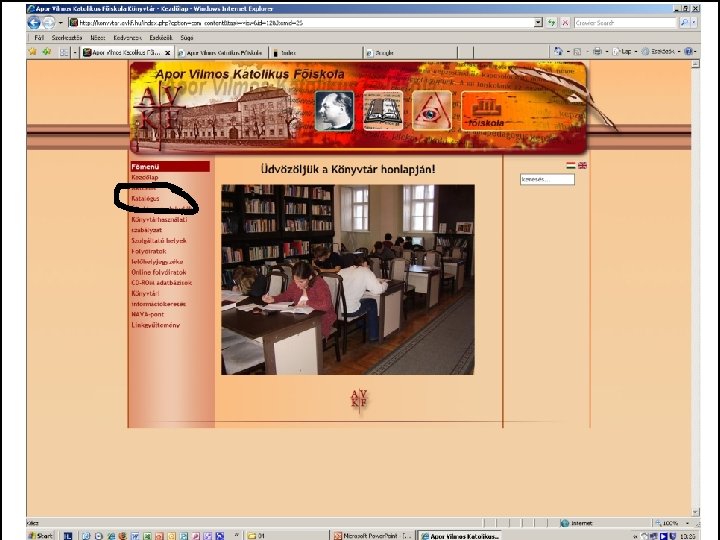The image size is (720, 540).
Task: Stop loading with the red X icon
Action: click(565, 22)
